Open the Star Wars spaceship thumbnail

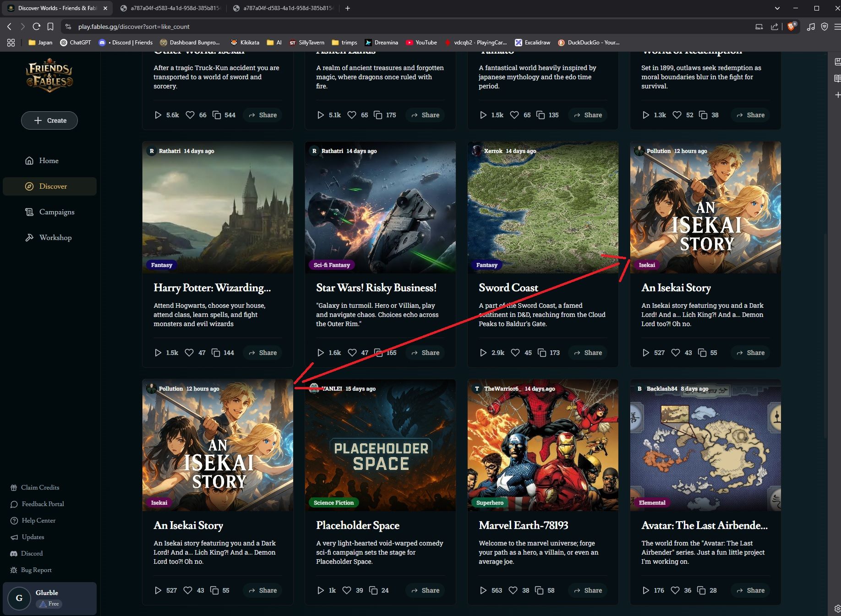pyautogui.click(x=380, y=207)
